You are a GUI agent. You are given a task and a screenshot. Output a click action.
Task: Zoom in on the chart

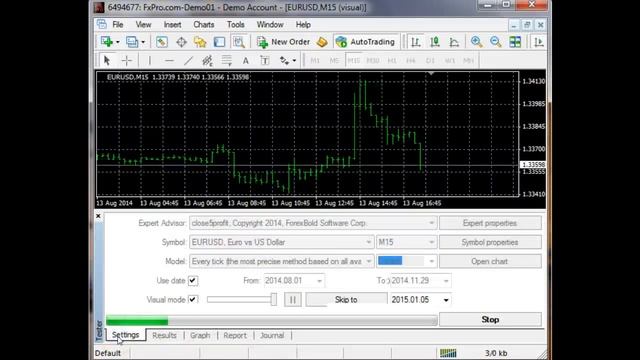[x=476, y=42]
